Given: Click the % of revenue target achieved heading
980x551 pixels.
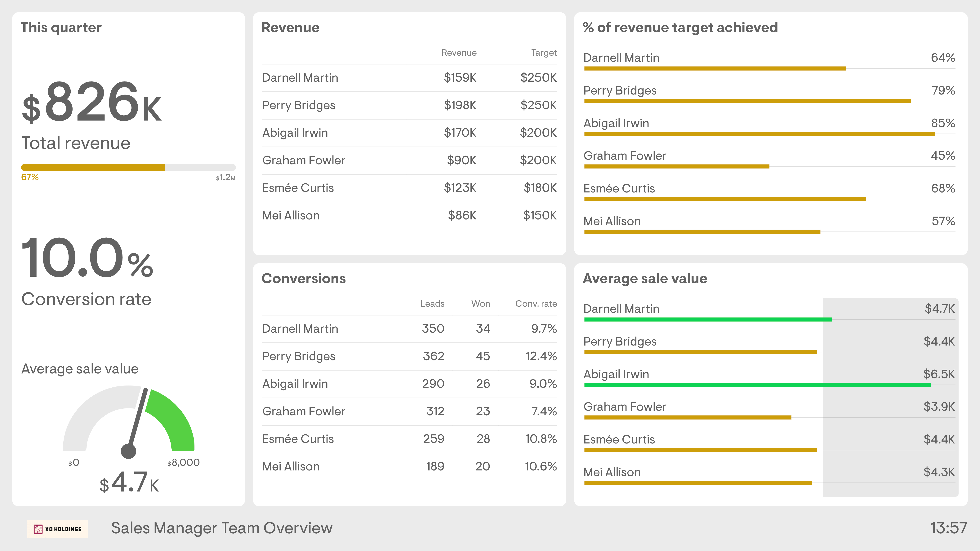Looking at the screenshot, I should coord(680,27).
